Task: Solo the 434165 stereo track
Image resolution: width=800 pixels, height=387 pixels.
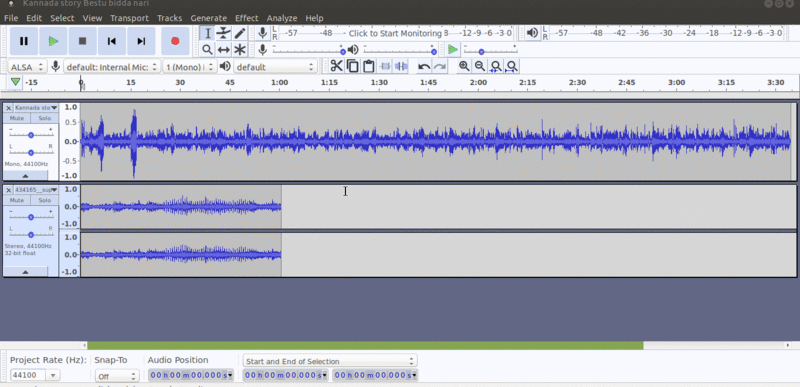Action: pos(44,200)
